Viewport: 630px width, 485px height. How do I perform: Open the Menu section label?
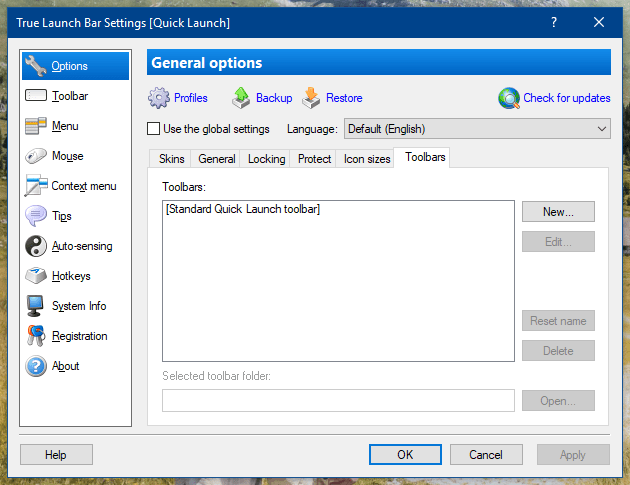65,126
